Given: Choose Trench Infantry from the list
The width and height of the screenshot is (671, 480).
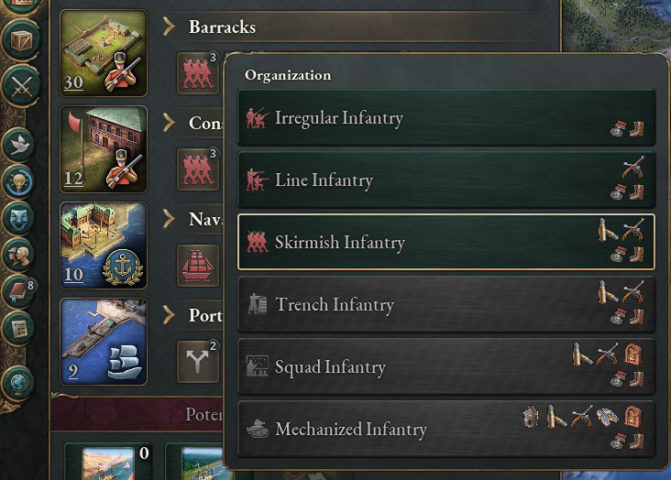Looking at the screenshot, I should tap(446, 305).
